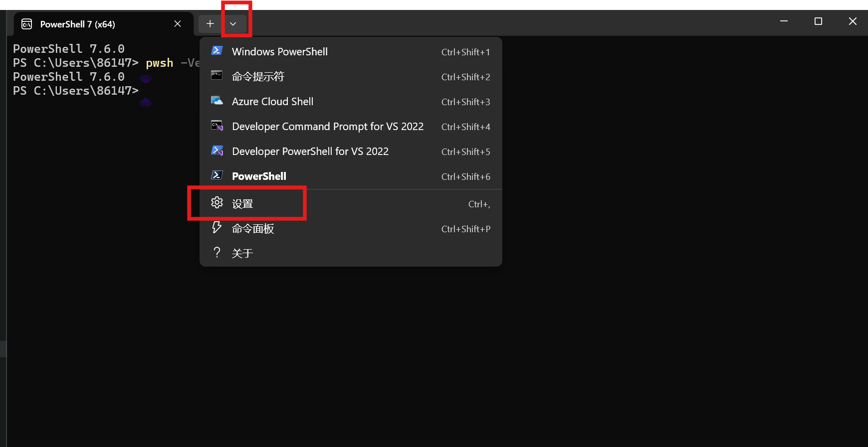Image resolution: width=868 pixels, height=447 pixels.
Task: Maximize the terminal window
Action: [x=818, y=21]
